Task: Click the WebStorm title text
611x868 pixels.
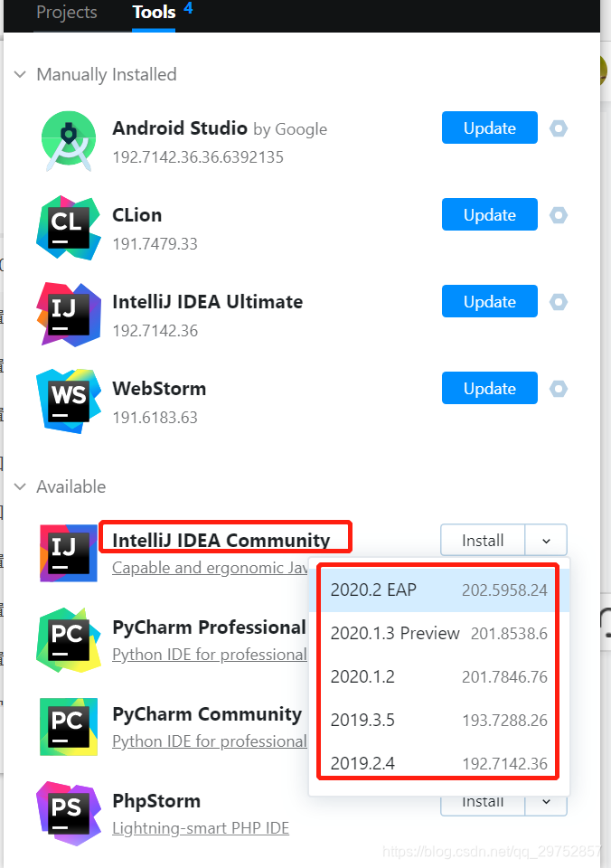Action: [x=159, y=389]
